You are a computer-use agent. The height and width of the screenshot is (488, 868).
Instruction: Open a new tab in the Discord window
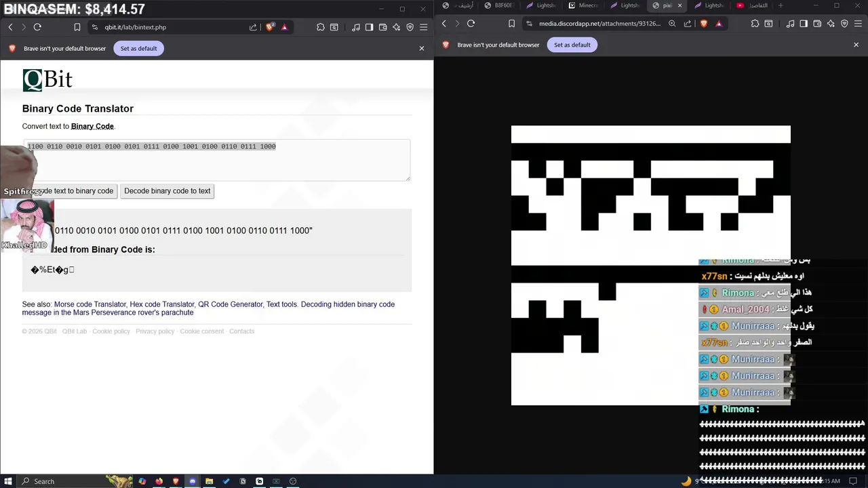781,5
